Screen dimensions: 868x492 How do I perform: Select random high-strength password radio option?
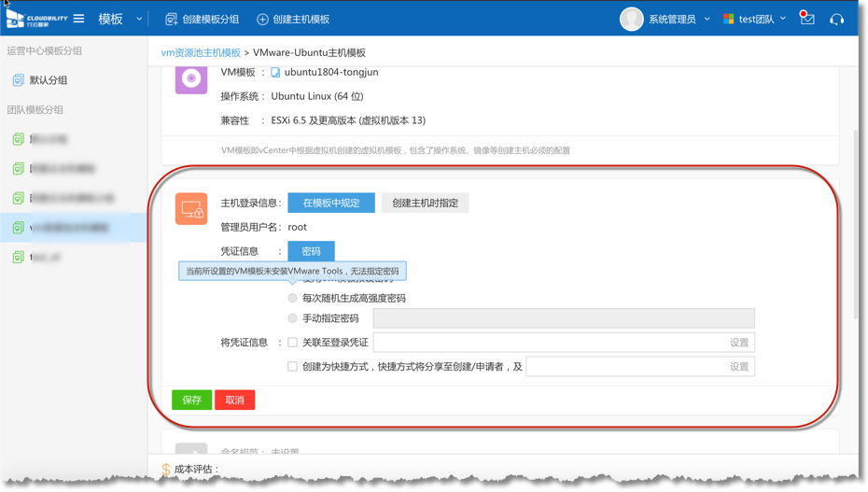pyautogui.click(x=293, y=298)
